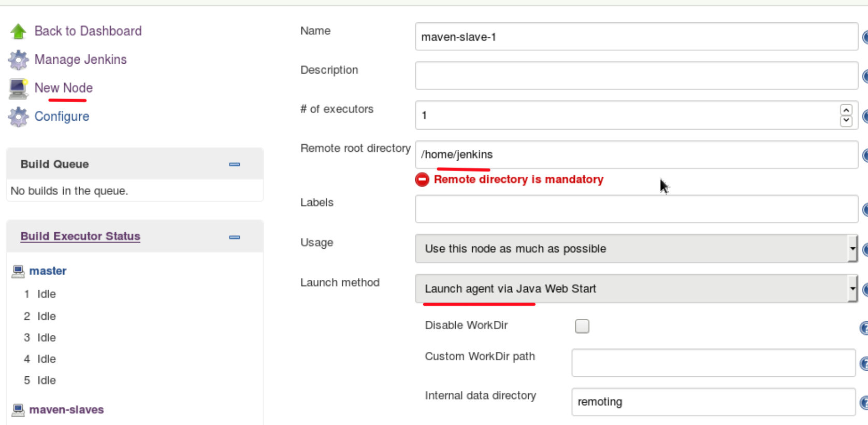The image size is (868, 425).
Task: Click the master node computer icon
Action: coord(18,271)
